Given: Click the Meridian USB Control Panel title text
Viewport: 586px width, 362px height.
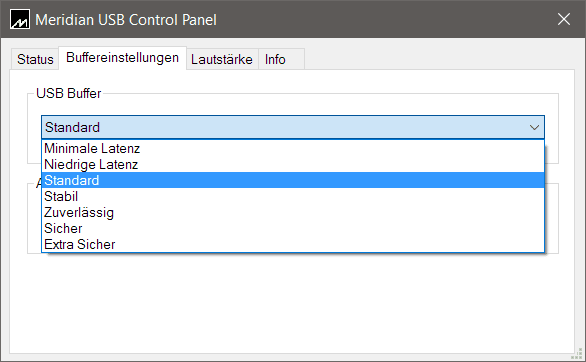Looking at the screenshot, I should pos(126,20).
